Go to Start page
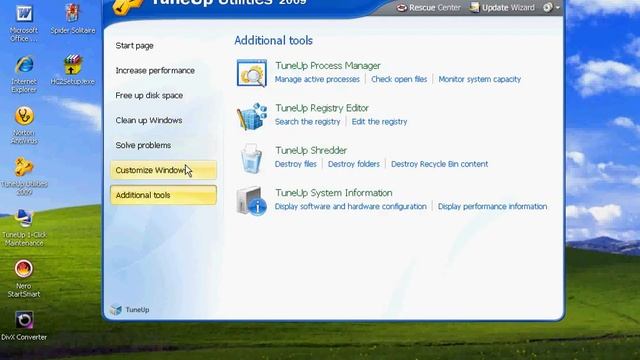 coord(134,45)
